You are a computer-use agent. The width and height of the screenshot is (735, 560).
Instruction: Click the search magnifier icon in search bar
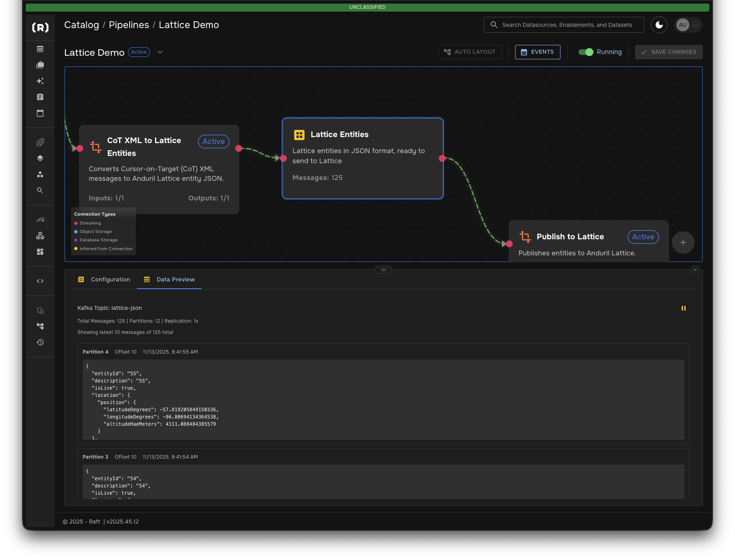pyautogui.click(x=494, y=25)
